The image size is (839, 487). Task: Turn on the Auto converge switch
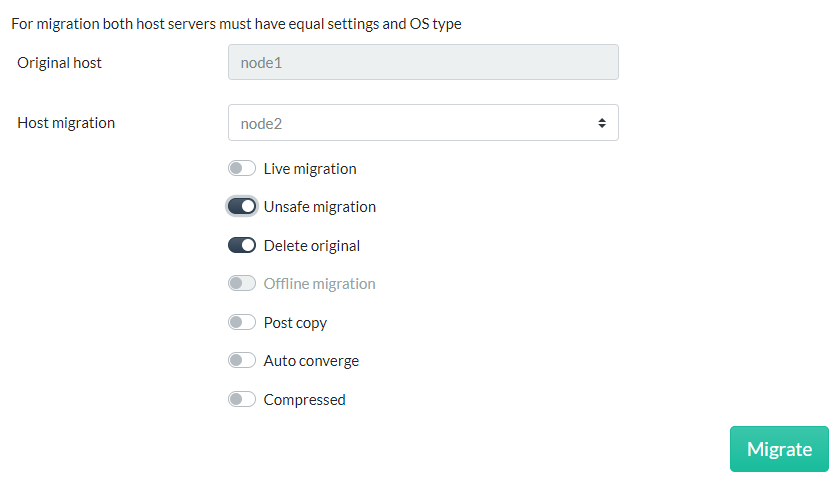pos(242,361)
